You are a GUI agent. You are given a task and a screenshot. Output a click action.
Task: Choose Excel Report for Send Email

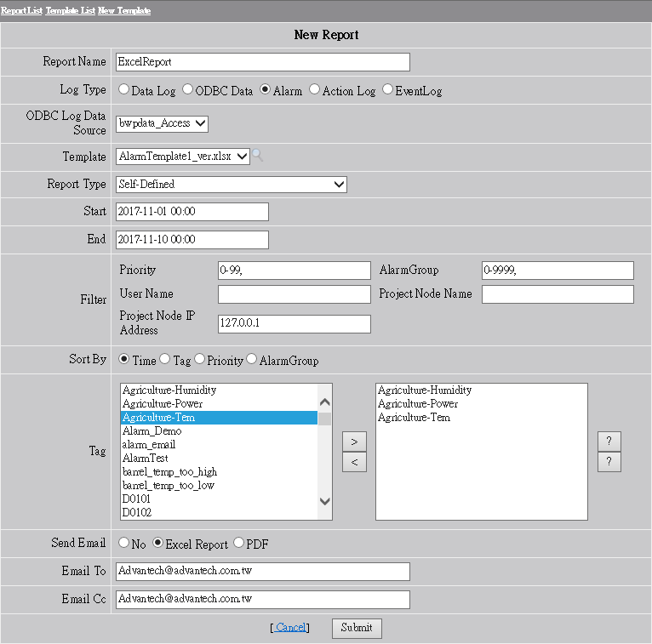pyautogui.click(x=157, y=542)
